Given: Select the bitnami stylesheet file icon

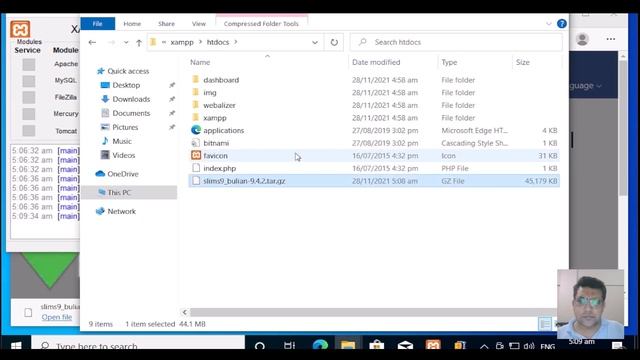Looking at the screenshot, I should 196,143.
